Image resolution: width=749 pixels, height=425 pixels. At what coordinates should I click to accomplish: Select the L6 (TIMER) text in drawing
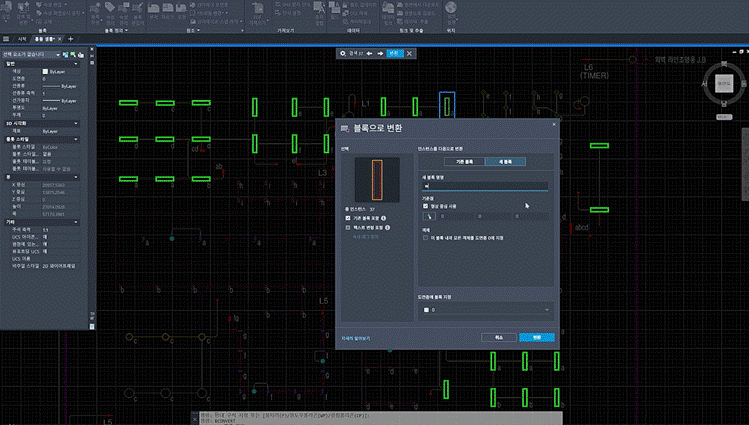point(594,72)
